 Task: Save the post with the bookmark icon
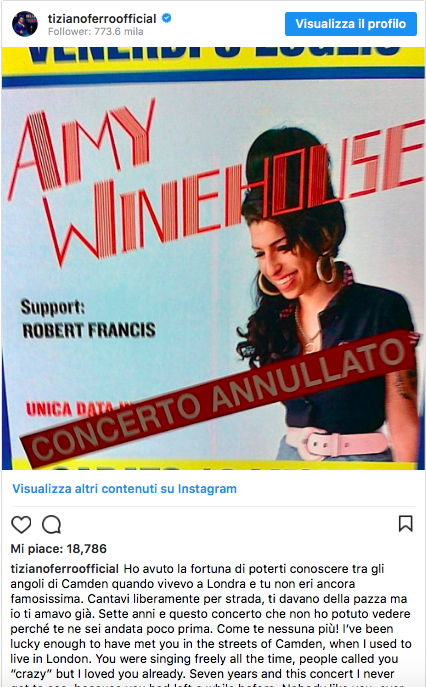pos(405,523)
